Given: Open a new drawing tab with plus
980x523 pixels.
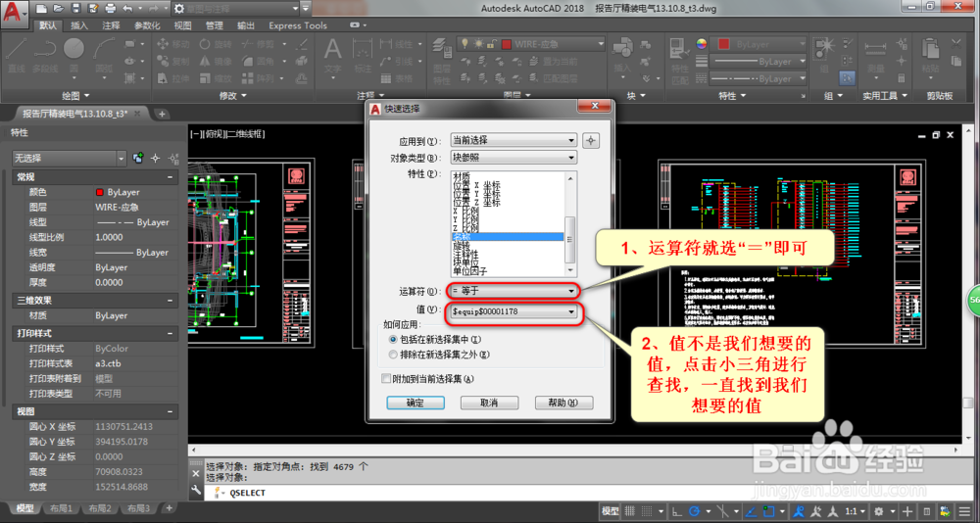Looking at the screenshot, I should pos(162,114).
